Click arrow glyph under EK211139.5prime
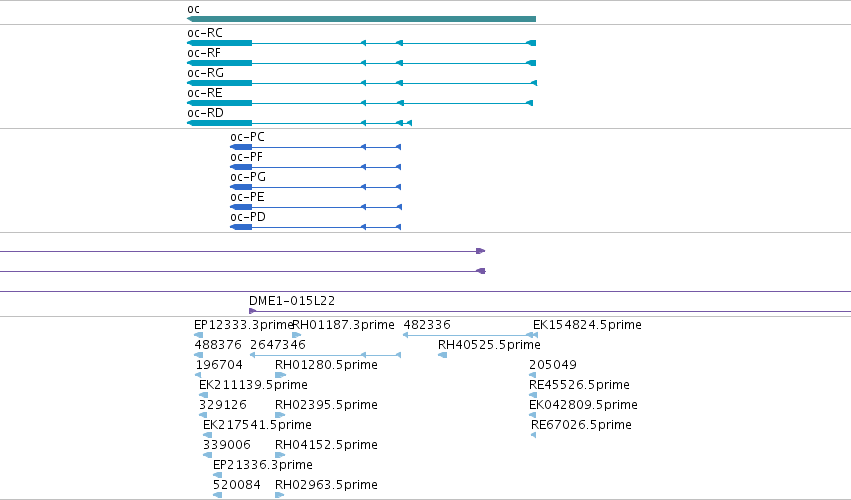The height and width of the screenshot is (500, 851). click(204, 395)
